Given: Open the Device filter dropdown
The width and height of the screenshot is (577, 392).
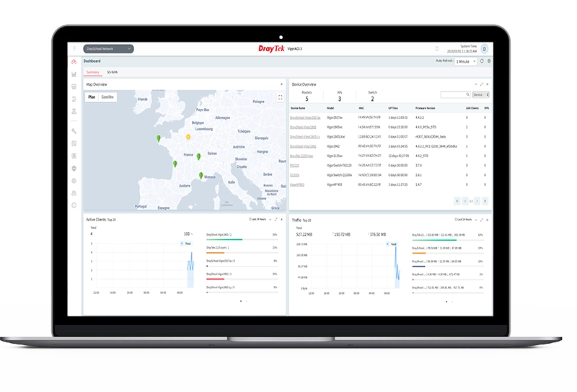Looking at the screenshot, I should 480,94.
